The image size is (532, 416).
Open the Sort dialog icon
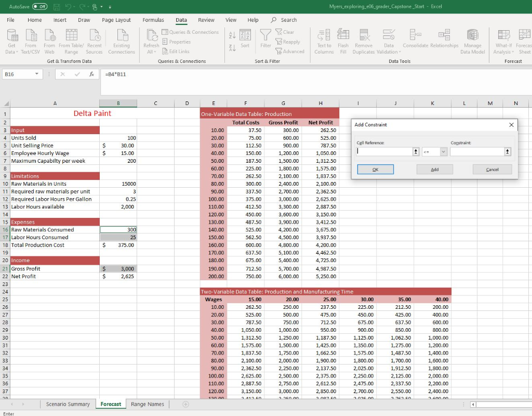(245, 38)
